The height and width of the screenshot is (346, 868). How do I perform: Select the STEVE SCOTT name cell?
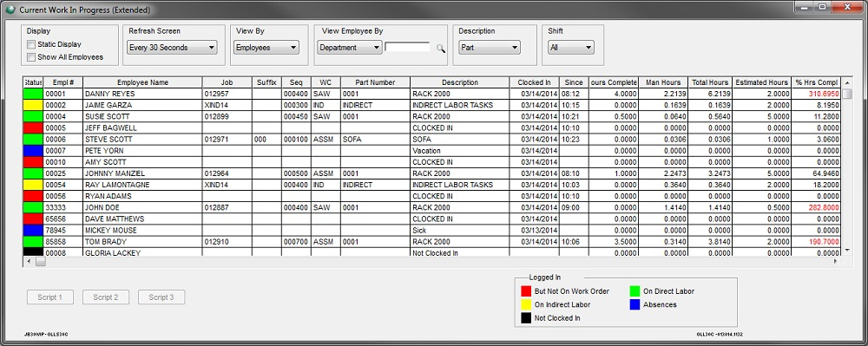pos(143,140)
